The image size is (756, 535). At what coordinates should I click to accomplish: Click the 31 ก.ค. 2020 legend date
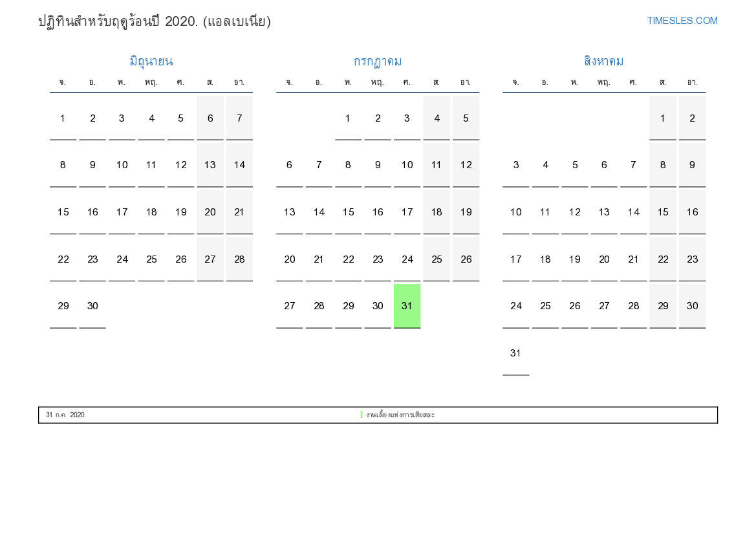pyautogui.click(x=65, y=415)
